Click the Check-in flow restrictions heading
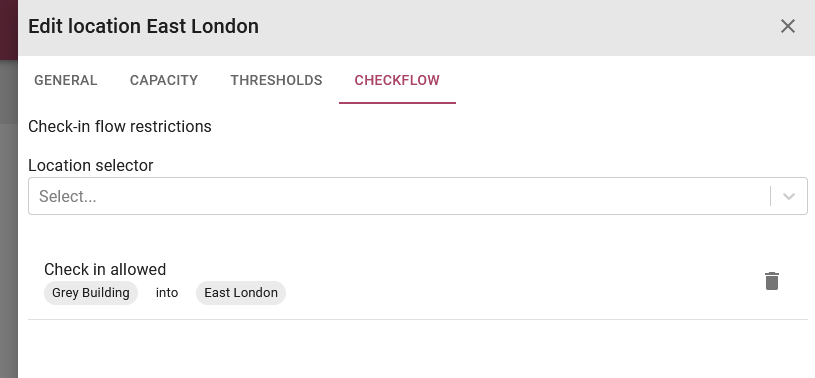Viewport: 815px width, 378px height. 120,126
